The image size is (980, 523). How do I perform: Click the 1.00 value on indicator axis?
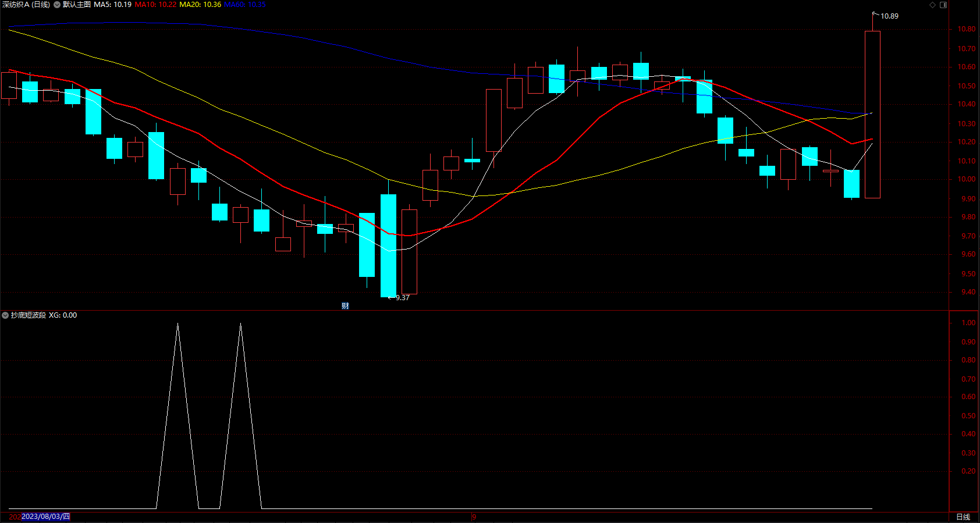point(968,323)
